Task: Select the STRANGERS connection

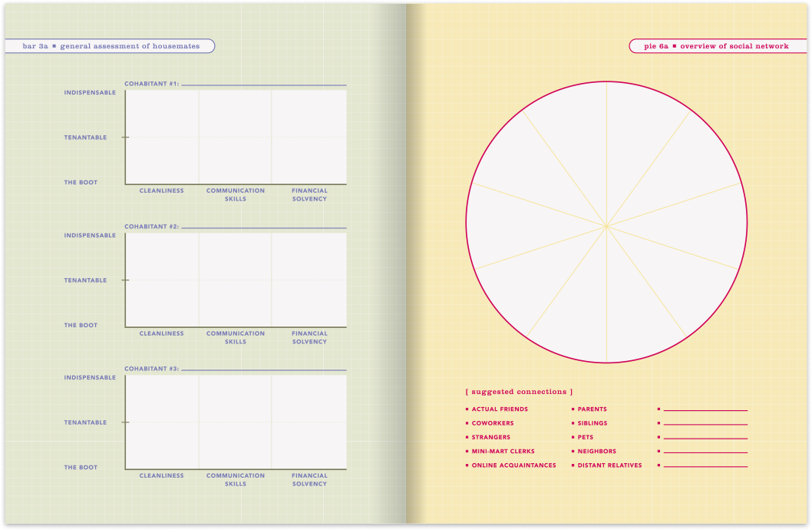Action: coord(491,437)
